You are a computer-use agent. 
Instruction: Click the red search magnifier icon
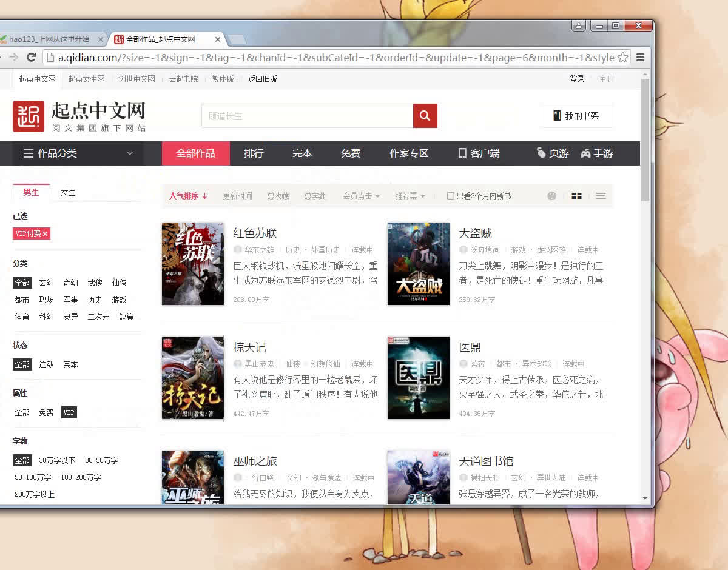tap(425, 116)
